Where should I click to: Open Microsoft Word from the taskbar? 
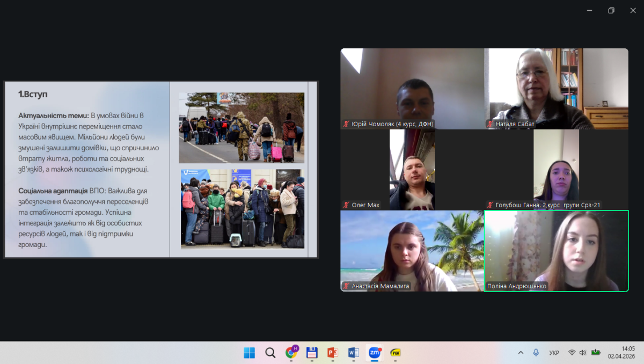(x=353, y=353)
